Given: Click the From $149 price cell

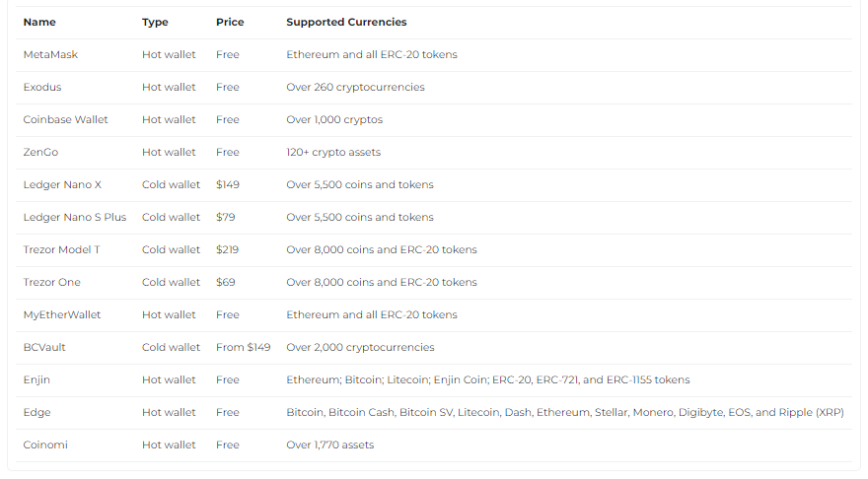Looking at the screenshot, I should click(243, 347).
